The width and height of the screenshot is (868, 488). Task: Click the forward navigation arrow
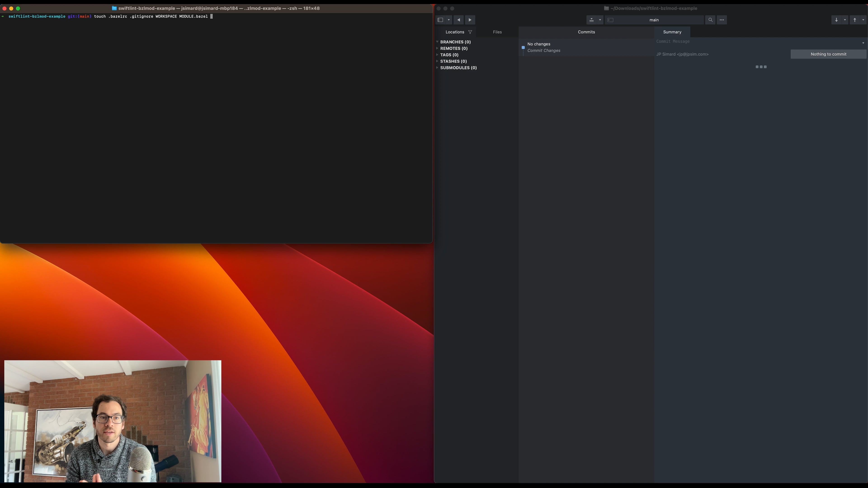(x=470, y=20)
